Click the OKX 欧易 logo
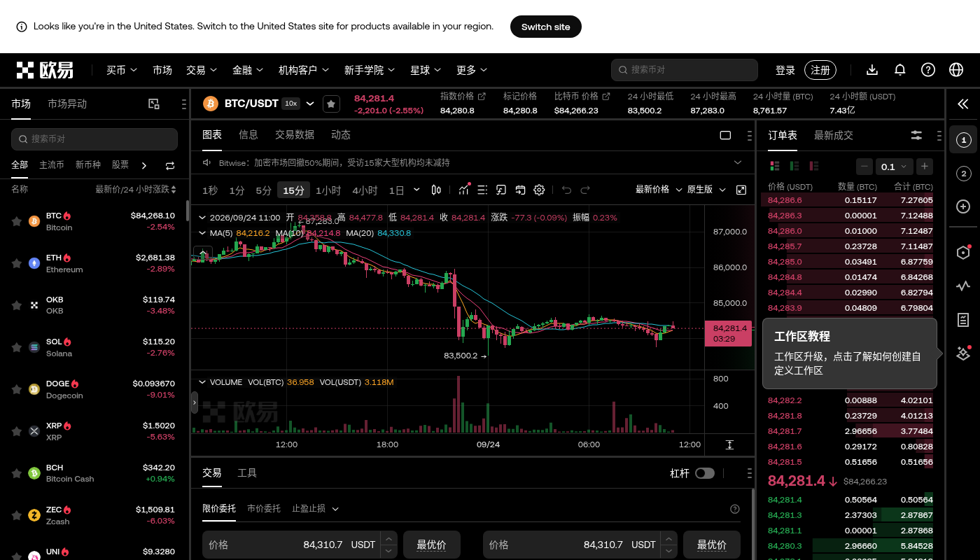This screenshot has height=560, width=980. click(x=45, y=70)
